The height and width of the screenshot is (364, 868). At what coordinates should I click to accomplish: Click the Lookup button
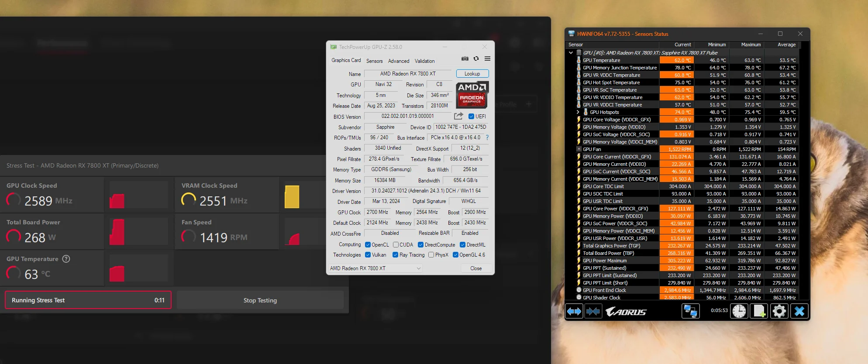click(x=472, y=74)
